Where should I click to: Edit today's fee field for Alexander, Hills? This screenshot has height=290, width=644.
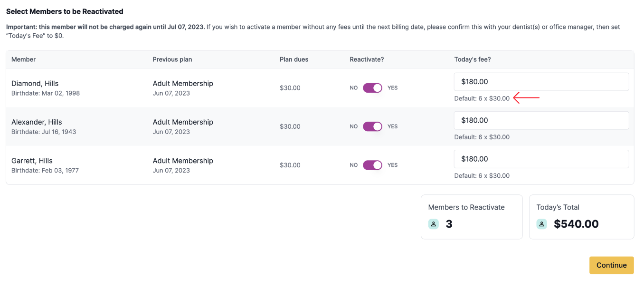coord(541,120)
